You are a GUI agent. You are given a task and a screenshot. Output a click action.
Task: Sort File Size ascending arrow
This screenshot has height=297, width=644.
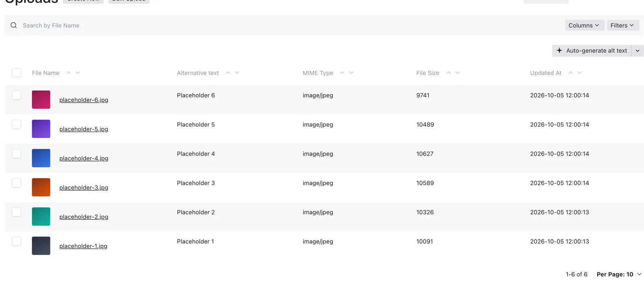tap(448, 73)
